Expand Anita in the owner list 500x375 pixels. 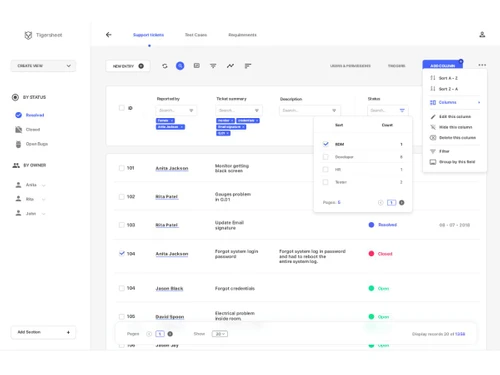click(44, 185)
